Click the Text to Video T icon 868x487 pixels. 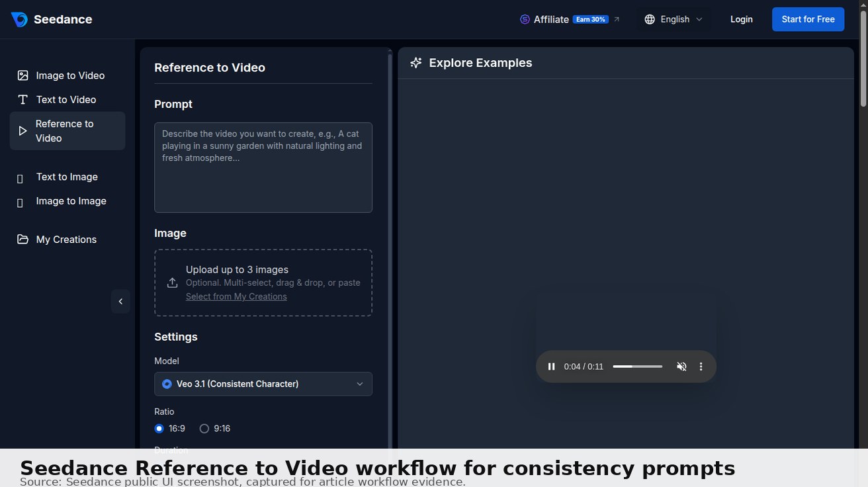(22, 99)
